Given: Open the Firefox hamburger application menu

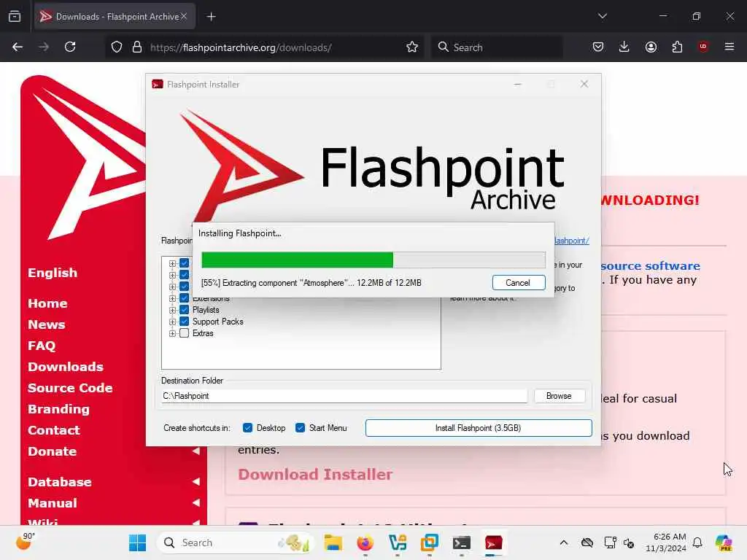Looking at the screenshot, I should click(x=729, y=47).
